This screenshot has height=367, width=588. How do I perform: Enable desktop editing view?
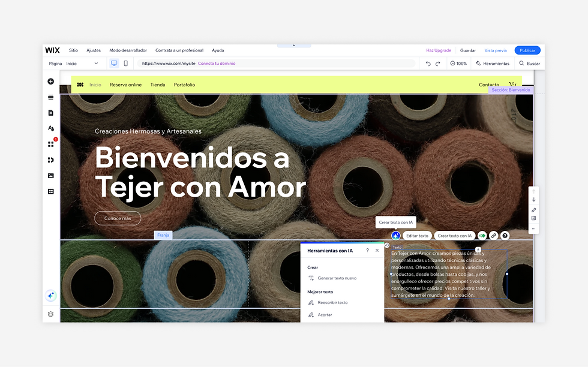113,63
